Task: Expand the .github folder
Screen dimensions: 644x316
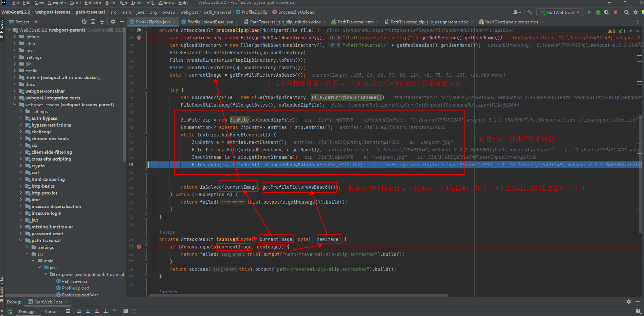Action: pyautogui.click(x=15, y=37)
